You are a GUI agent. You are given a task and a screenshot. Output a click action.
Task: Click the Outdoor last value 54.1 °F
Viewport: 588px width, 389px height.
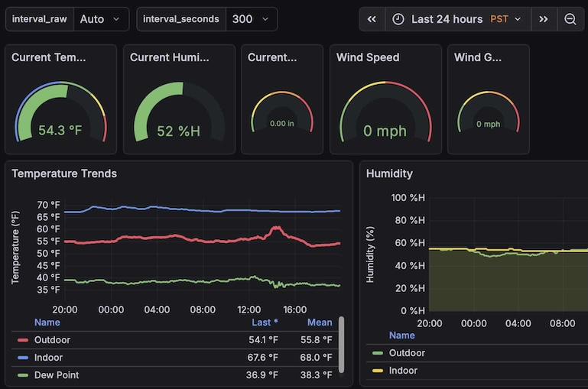pyautogui.click(x=263, y=340)
